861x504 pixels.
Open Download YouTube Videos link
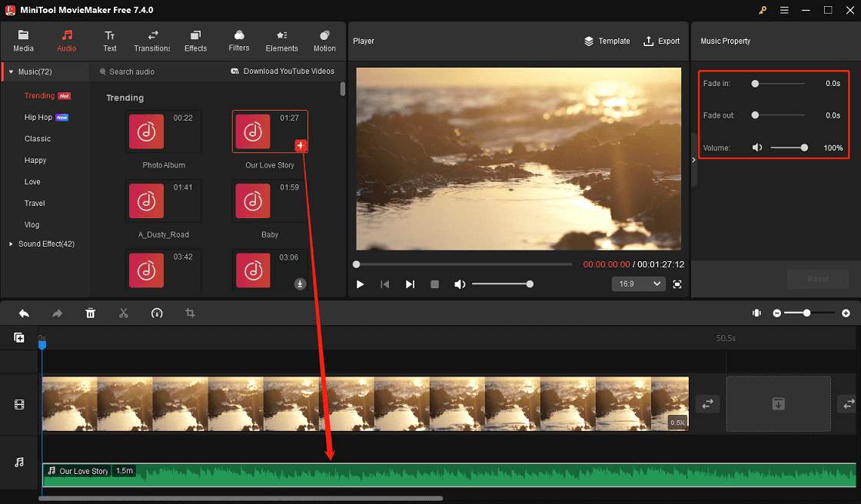282,71
